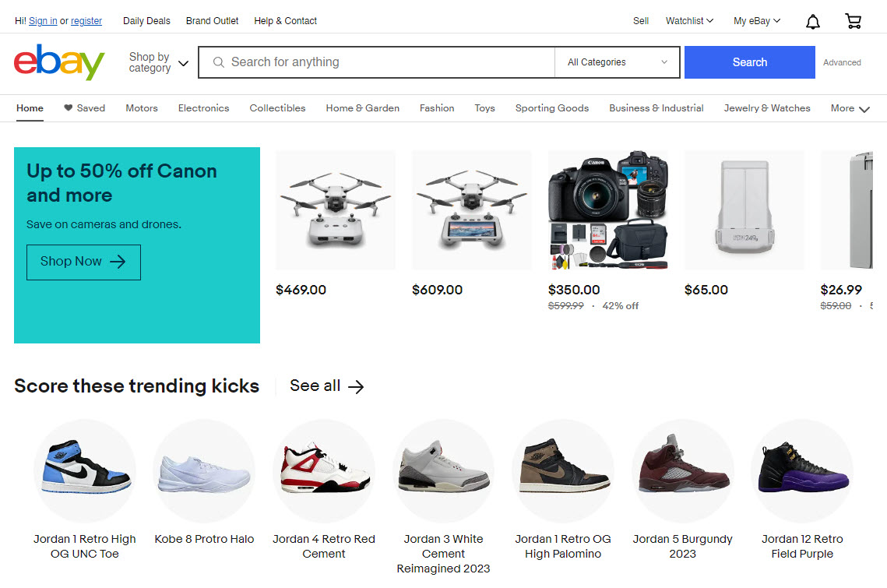This screenshot has width=887, height=588.
Task: Click the arrow beside See all
Action: click(356, 386)
